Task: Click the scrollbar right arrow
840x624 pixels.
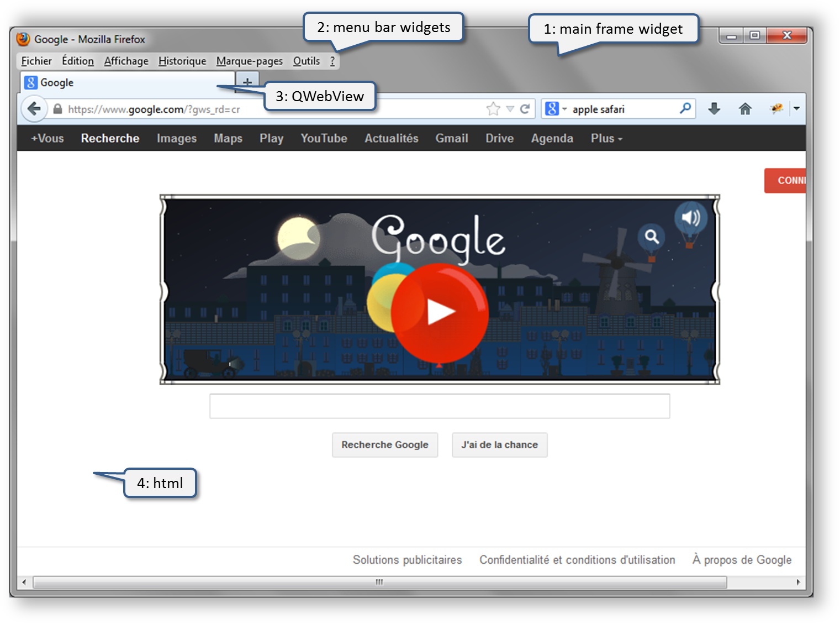Action: (x=799, y=582)
